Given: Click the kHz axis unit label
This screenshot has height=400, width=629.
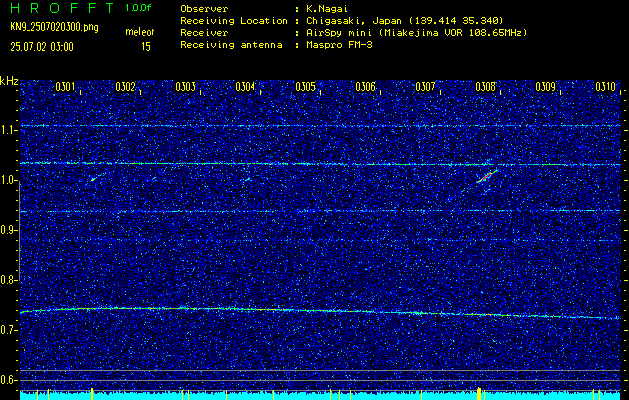Looking at the screenshot, I should coord(9,81).
